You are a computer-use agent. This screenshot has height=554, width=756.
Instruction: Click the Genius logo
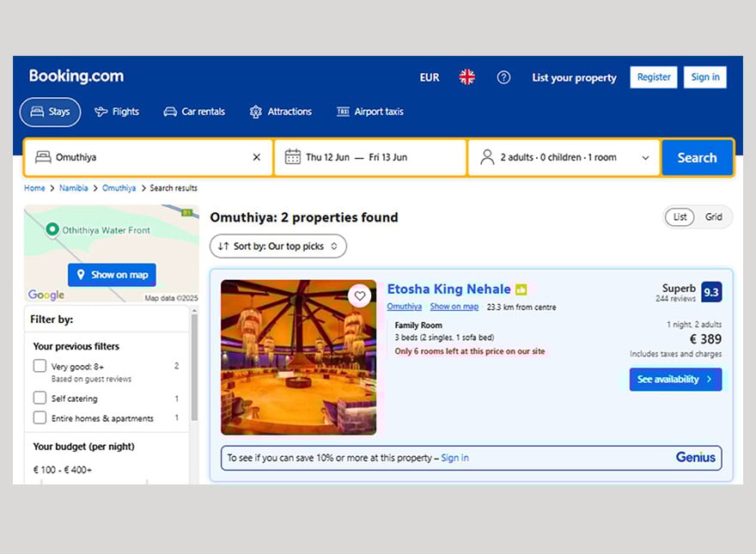click(695, 457)
